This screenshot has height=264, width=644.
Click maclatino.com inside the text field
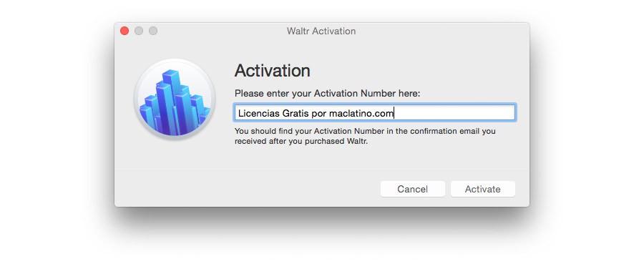coord(361,113)
